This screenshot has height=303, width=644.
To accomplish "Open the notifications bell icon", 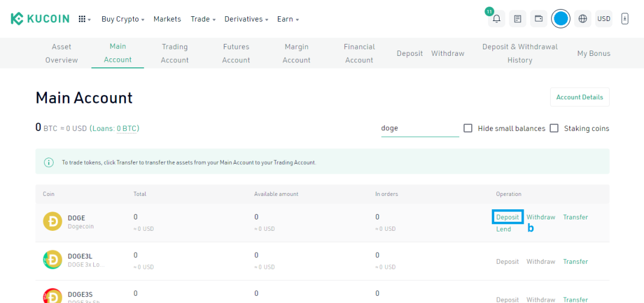I will tap(497, 19).
